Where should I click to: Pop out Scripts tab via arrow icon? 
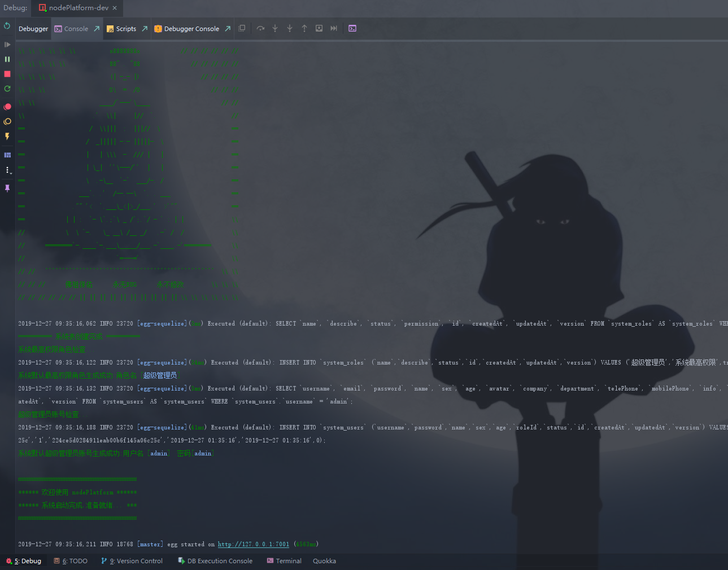tap(145, 29)
